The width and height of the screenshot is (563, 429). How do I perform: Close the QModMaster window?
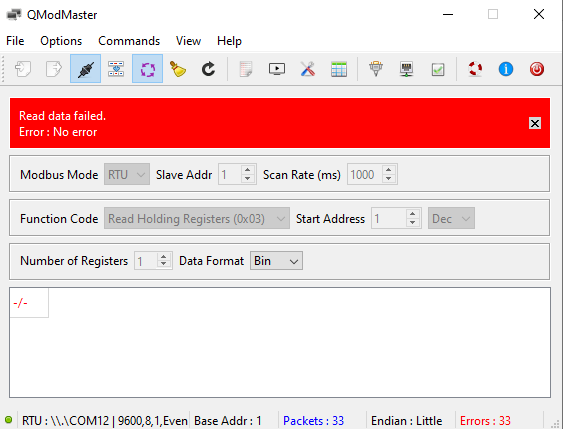[x=539, y=14]
